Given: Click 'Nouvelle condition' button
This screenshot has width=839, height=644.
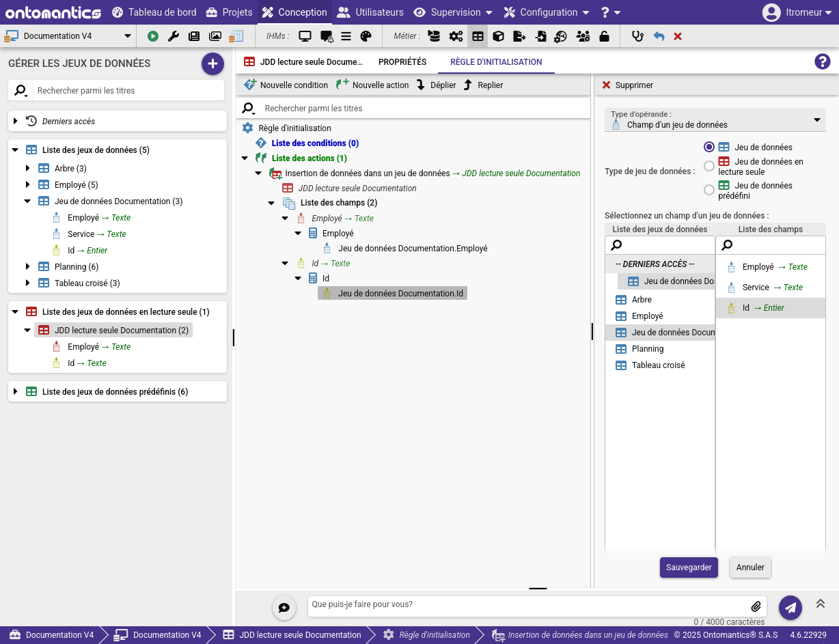Looking at the screenshot, I should point(286,85).
